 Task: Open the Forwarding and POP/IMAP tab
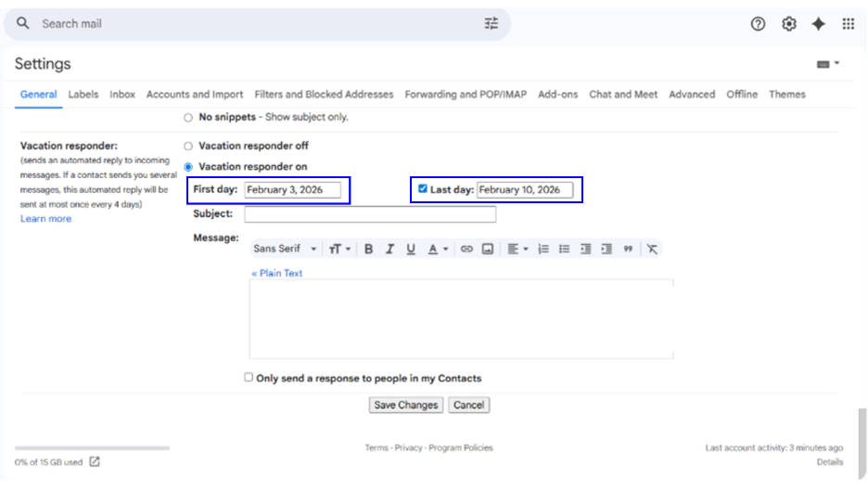pos(466,95)
